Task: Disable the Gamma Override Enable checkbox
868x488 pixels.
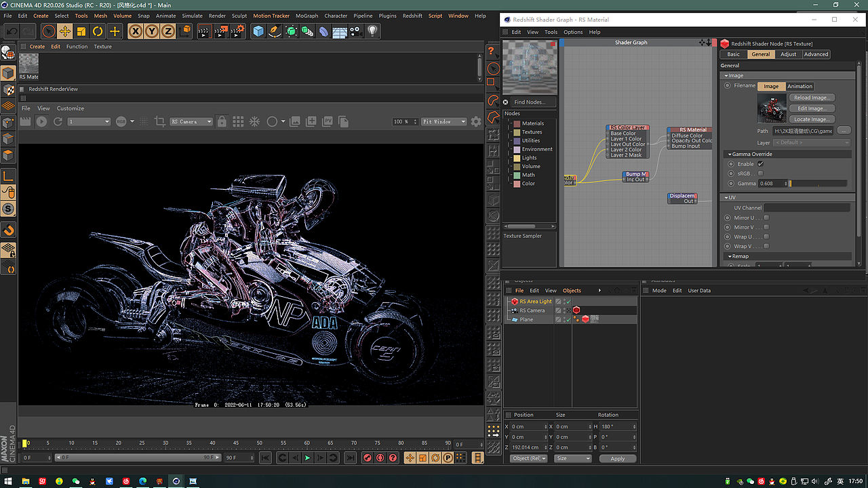Action: [760, 164]
